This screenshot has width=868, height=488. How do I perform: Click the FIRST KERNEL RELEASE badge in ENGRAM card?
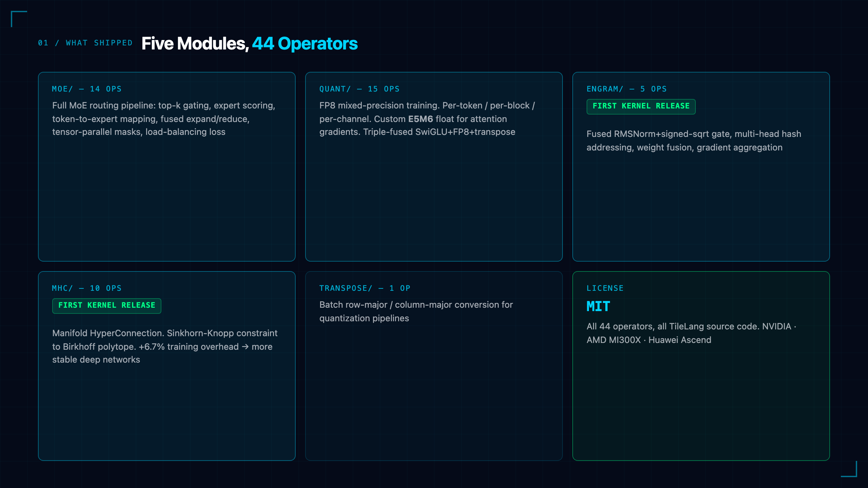coord(641,106)
